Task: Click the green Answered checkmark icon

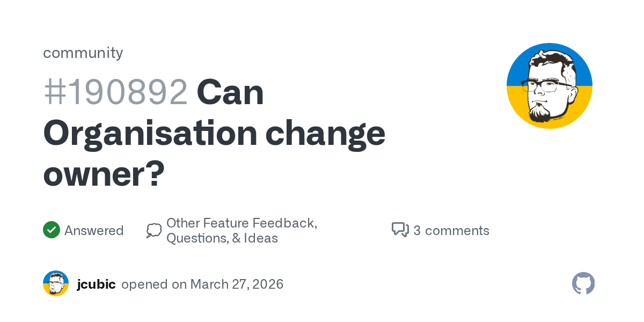Action: pos(52,230)
